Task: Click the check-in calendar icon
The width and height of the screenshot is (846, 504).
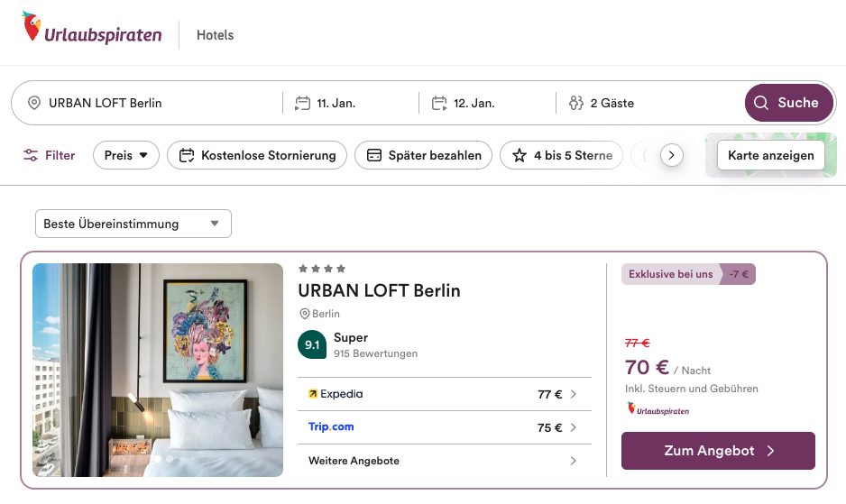Action: [302, 103]
